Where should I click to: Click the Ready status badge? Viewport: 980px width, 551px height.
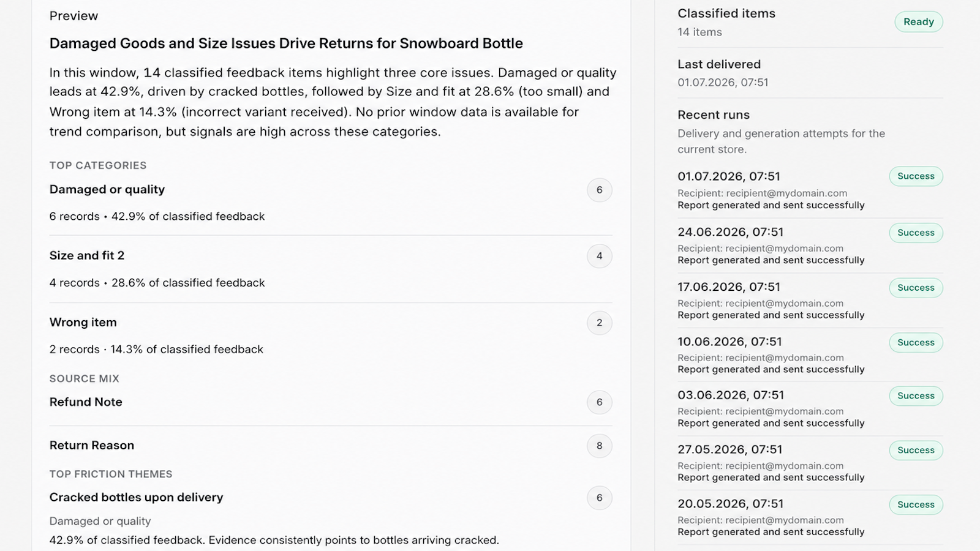tap(918, 22)
